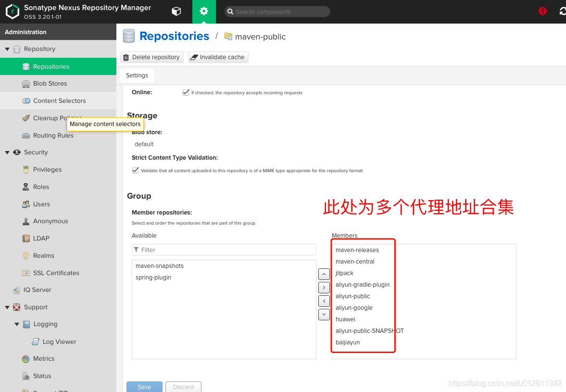Click the SSL Certificates icon
566x392 pixels.
(26, 273)
